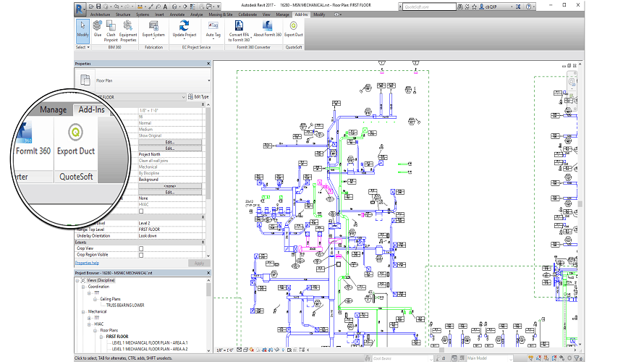Click the Edit Type button
This screenshot has width=644, height=362.
pos(199,96)
